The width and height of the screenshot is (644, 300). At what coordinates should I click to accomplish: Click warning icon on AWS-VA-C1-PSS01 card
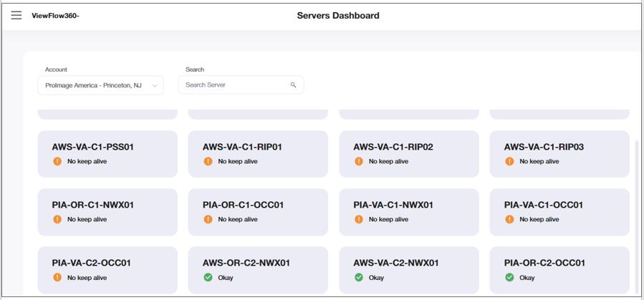click(57, 162)
